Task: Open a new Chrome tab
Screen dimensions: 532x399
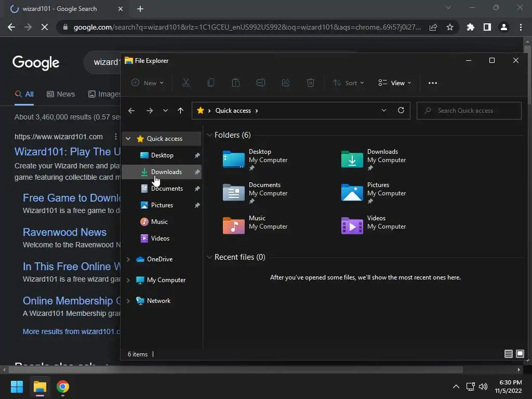Action: coord(140,9)
